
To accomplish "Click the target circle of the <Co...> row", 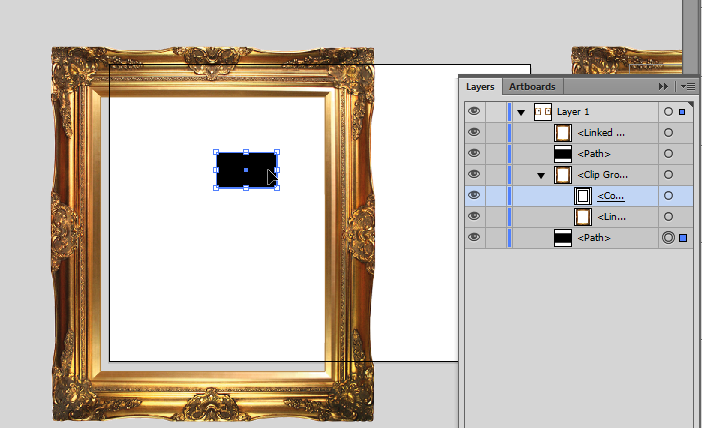I will point(668,196).
